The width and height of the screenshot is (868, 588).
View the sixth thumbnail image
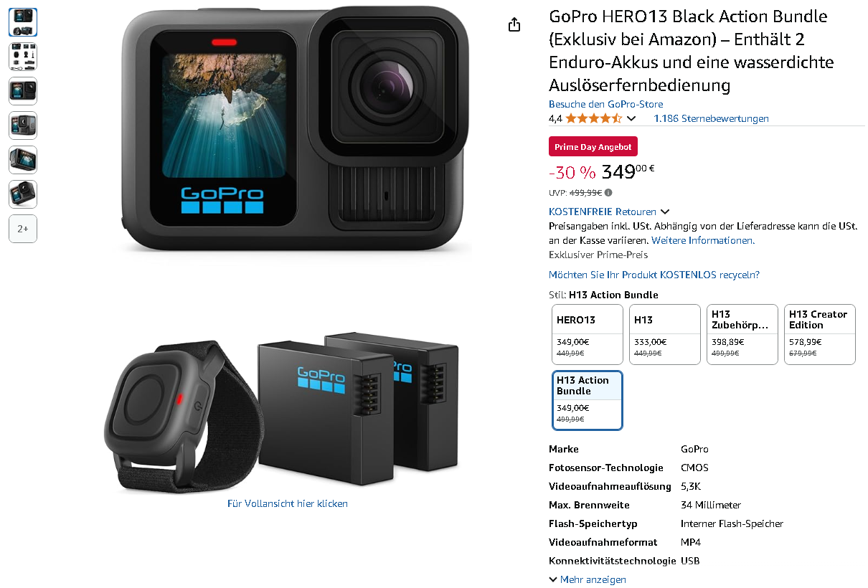[23, 194]
